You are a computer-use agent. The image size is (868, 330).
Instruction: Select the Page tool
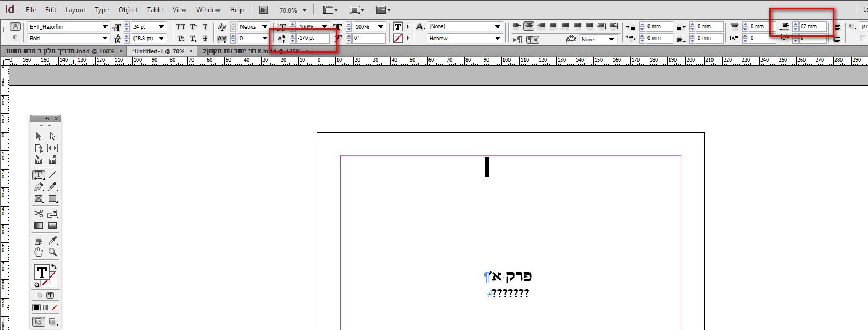point(39,148)
